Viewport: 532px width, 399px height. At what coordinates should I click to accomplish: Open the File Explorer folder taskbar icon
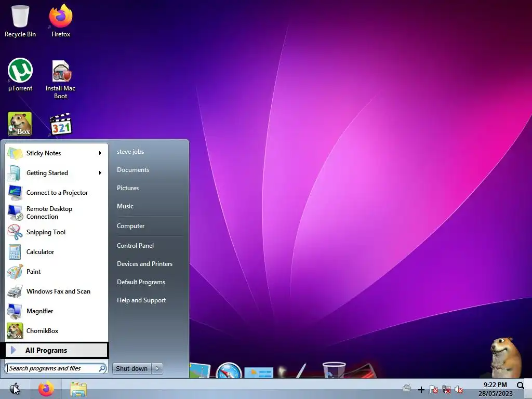[x=78, y=389]
